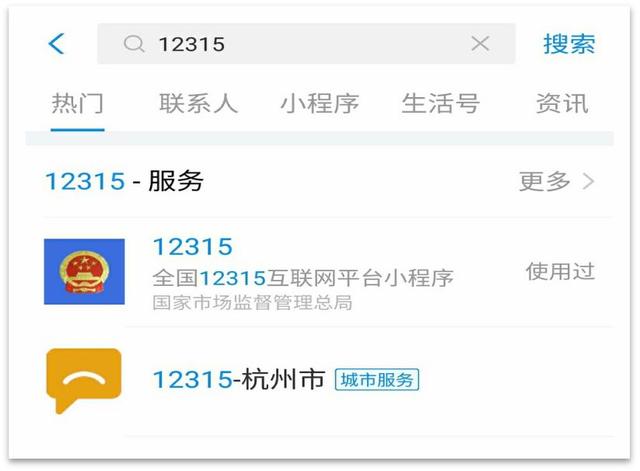Open the 小程序 tab
640x471 pixels.
point(320,104)
